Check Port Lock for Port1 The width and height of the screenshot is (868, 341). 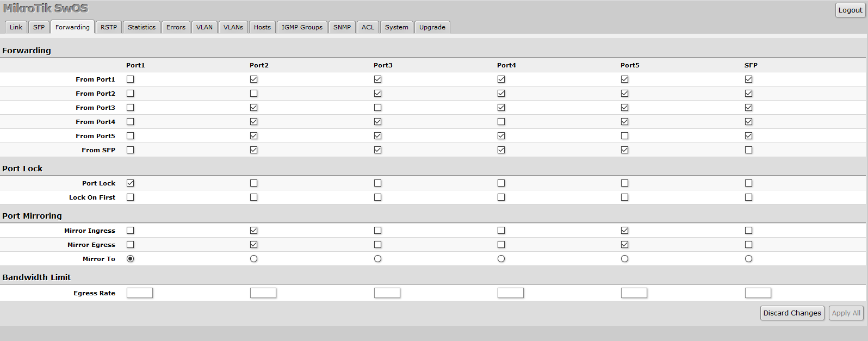(131, 183)
